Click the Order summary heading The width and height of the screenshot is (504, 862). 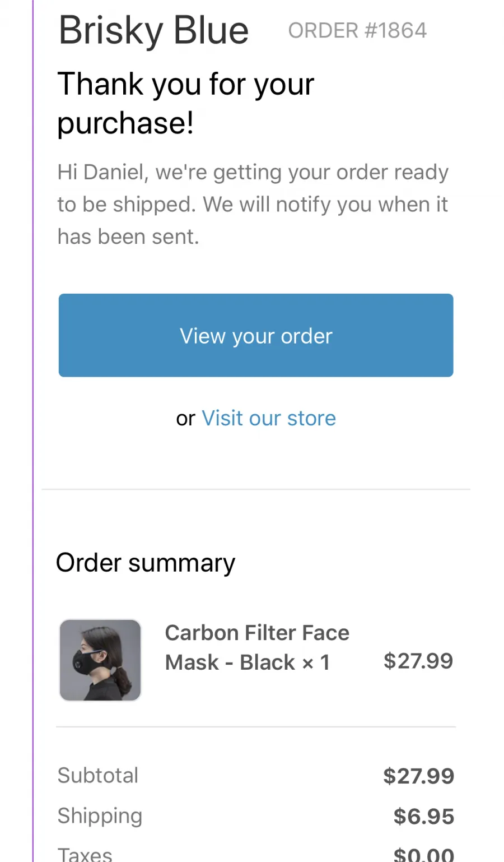pyautogui.click(x=146, y=563)
